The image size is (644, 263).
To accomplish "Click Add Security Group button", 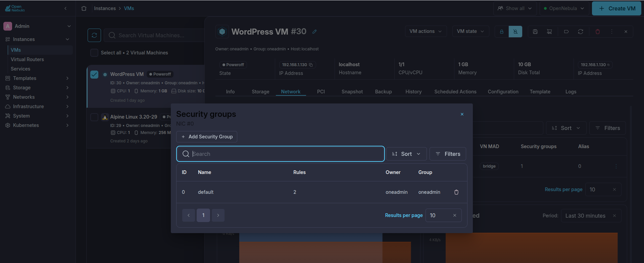I will click(x=207, y=137).
